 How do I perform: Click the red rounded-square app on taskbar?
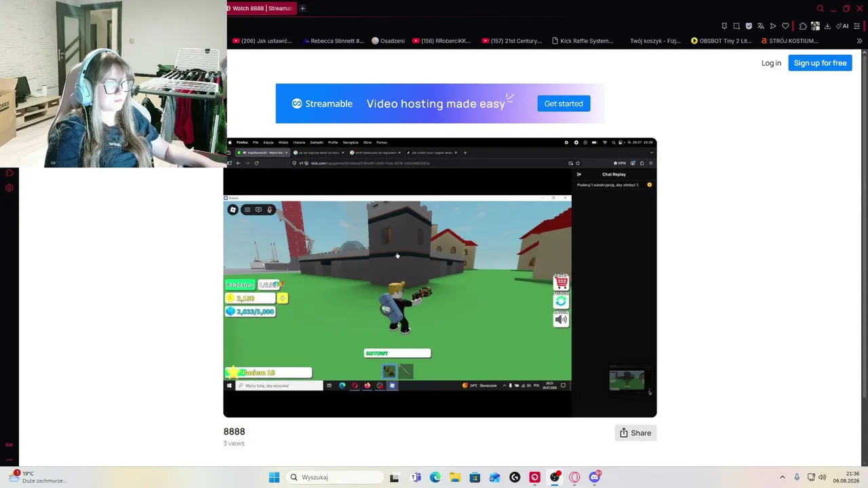[x=534, y=477]
